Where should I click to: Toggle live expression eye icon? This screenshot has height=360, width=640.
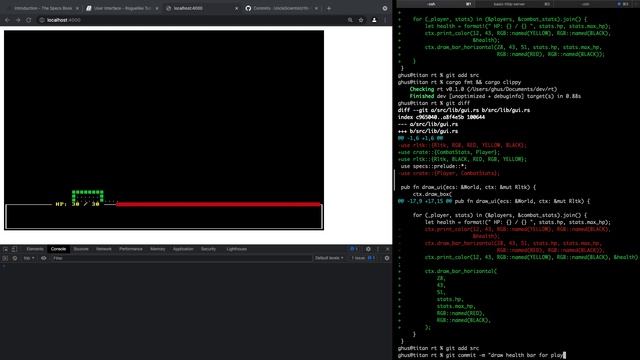point(44,258)
